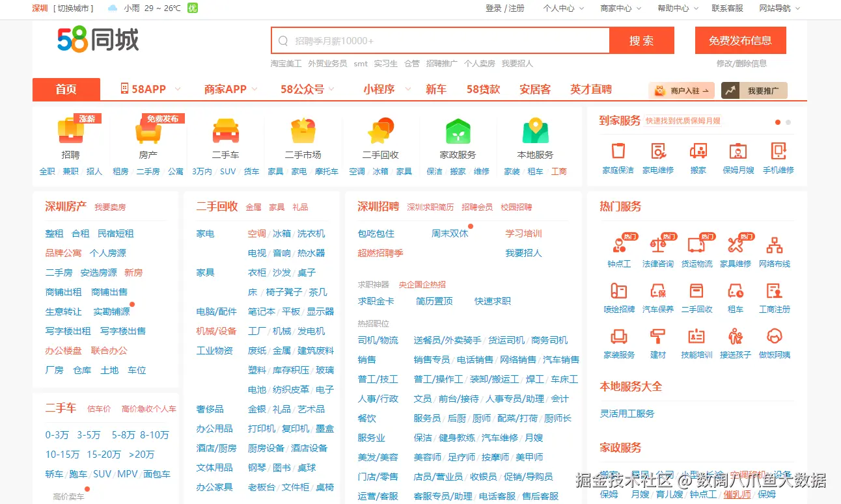Open the 接送孩子 service icon
The width and height of the screenshot is (841, 504).
[736, 336]
